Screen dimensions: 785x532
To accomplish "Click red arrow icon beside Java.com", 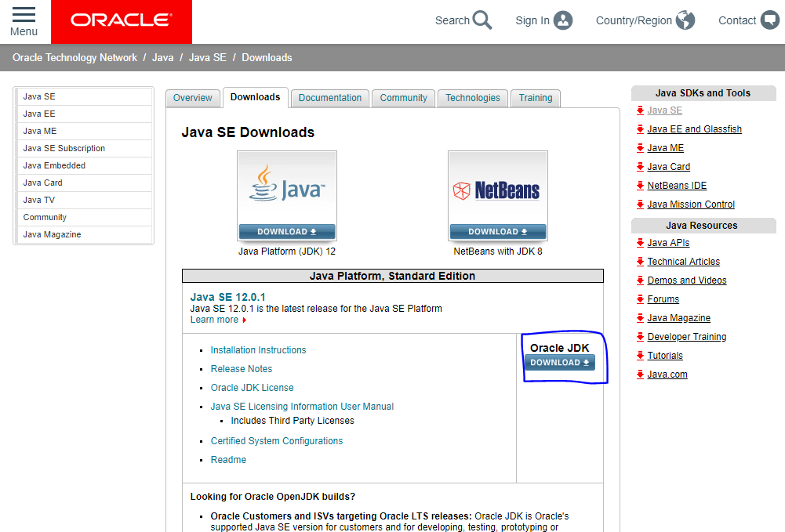I will click(640, 374).
